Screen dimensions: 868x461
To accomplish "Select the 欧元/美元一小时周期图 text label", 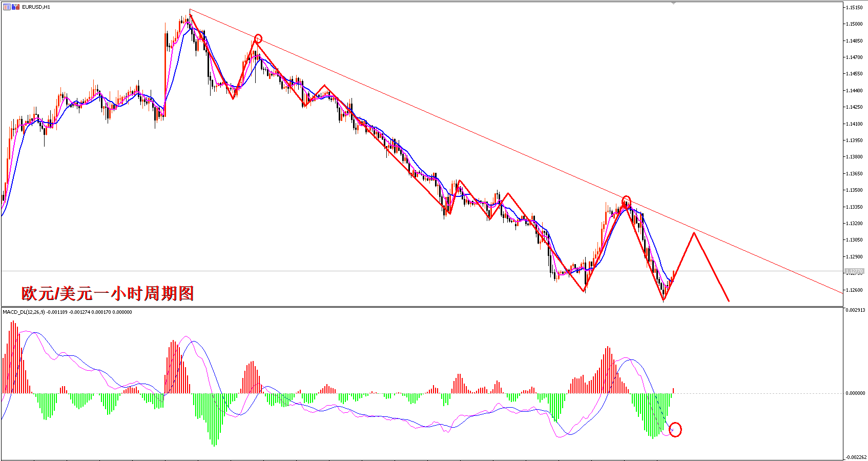I will [108, 293].
